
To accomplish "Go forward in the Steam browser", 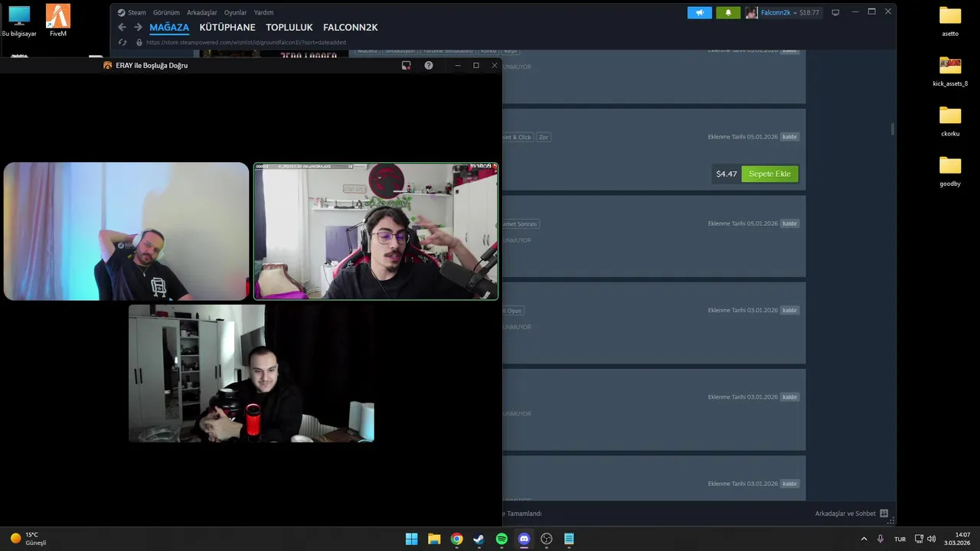I will click(139, 27).
